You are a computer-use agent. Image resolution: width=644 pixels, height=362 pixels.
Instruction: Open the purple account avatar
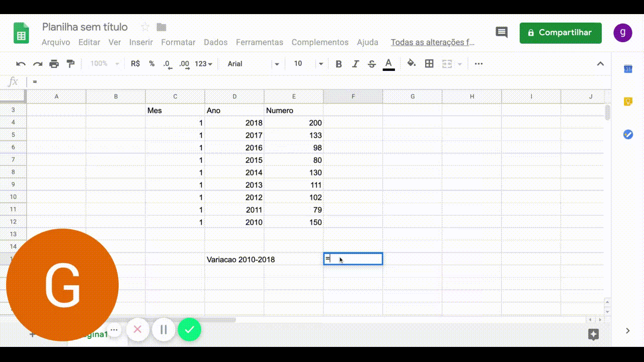coord(623,33)
